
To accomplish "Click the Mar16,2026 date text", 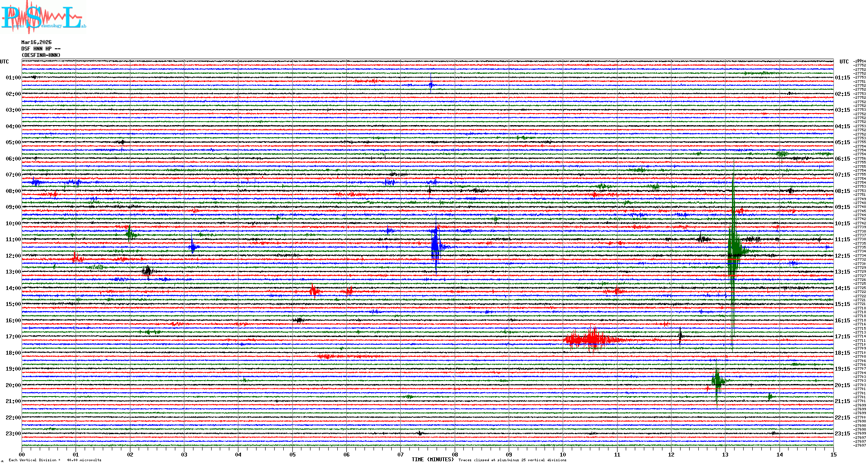I will tap(36, 42).
